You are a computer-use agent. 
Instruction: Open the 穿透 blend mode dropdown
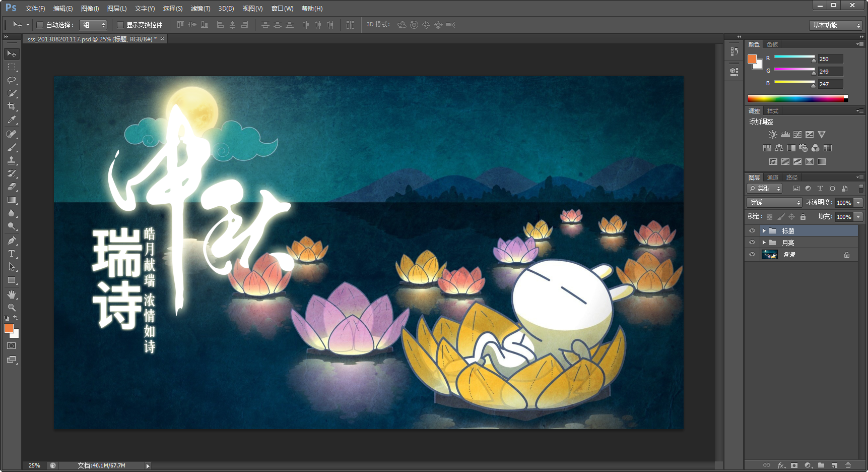click(x=774, y=203)
